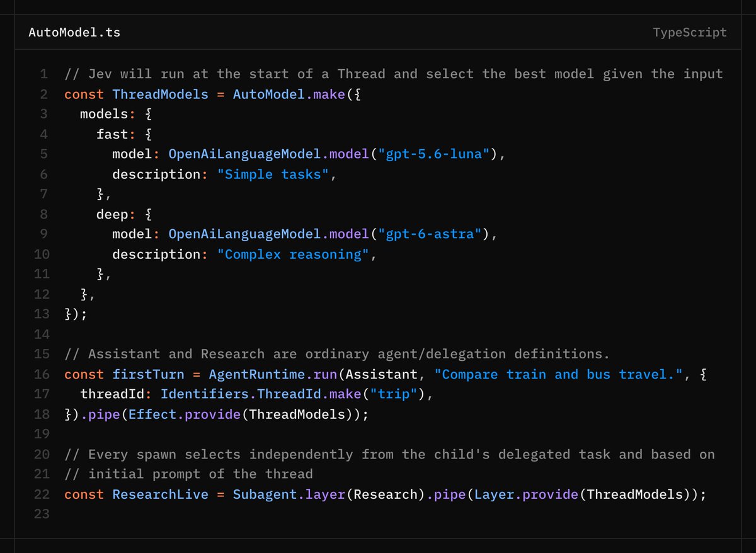Image resolution: width=756 pixels, height=553 pixels.
Task: Click line number 19 in the gutter
Action: pyautogui.click(x=42, y=434)
